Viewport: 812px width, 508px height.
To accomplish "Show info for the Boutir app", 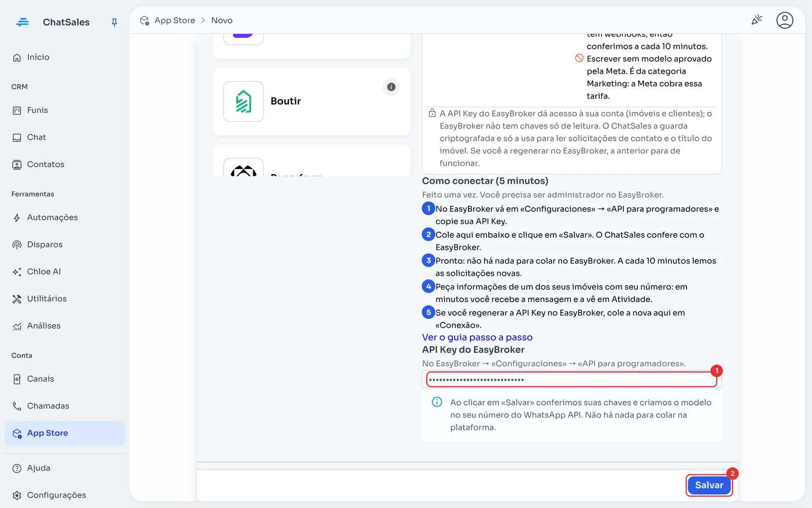I will point(391,87).
